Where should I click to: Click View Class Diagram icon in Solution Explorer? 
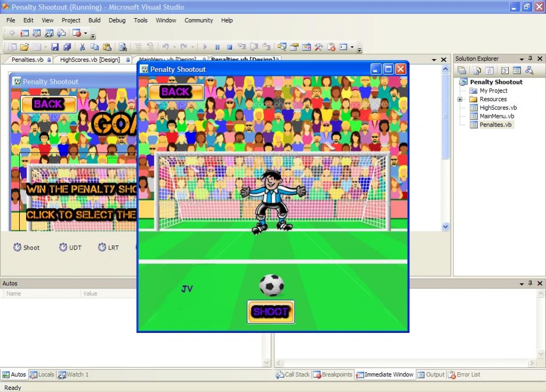pos(529,70)
